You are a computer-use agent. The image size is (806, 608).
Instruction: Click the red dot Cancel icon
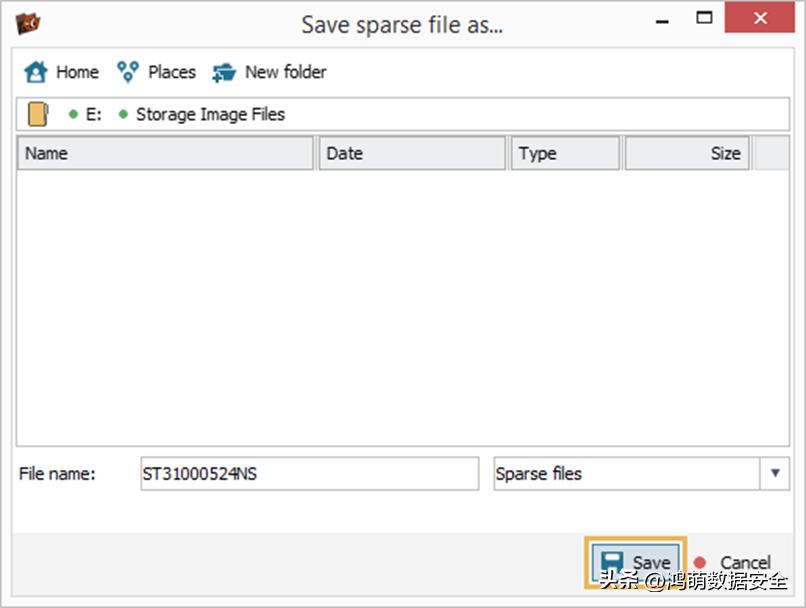click(x=700, y=563)
